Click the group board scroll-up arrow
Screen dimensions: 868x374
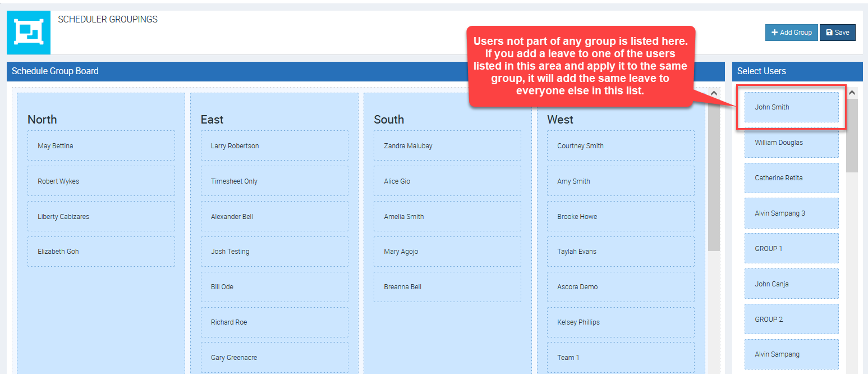713,94
